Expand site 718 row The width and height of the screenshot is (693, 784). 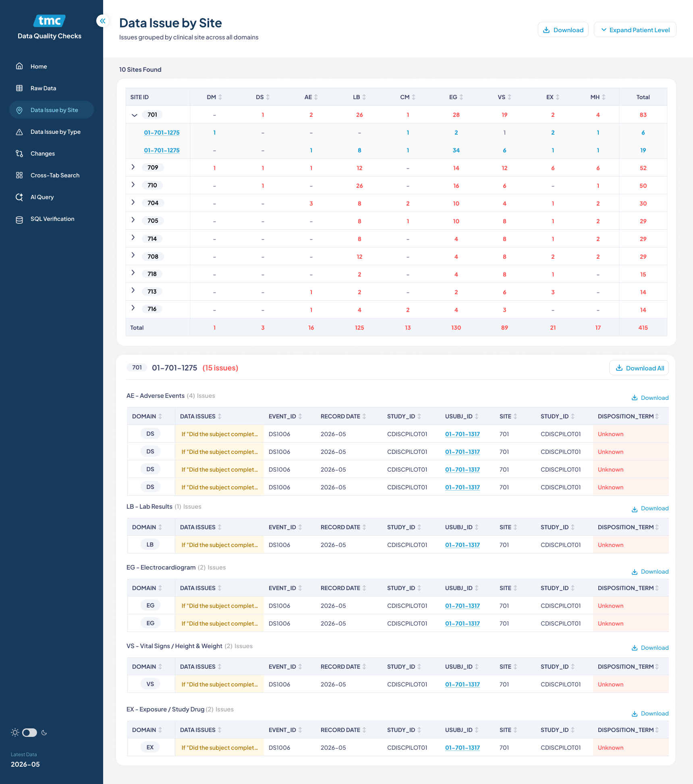(x=133, y=273)
